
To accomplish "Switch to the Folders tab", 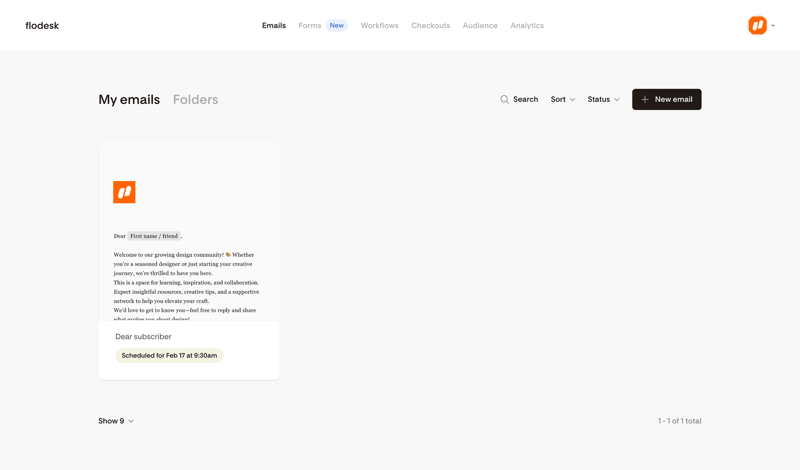I will [195, 100].
